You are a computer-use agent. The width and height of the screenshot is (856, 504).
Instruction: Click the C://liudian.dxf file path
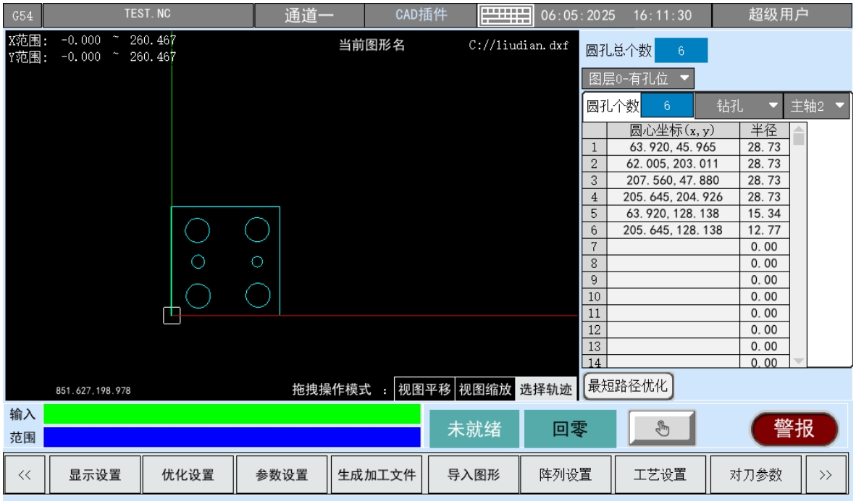[519, 46]
